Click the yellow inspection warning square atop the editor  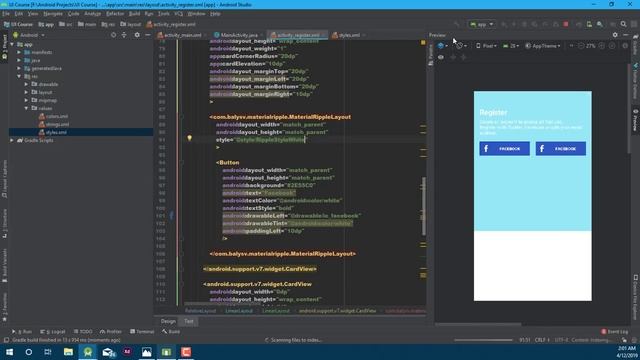pos(423,42)
